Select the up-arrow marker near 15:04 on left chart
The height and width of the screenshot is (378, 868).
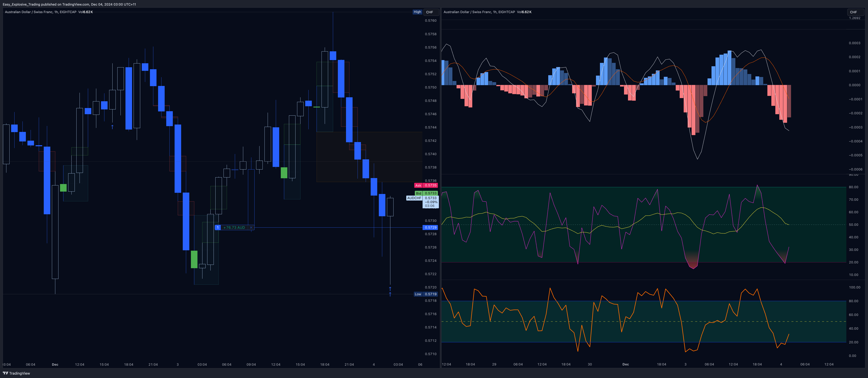coord(112,127)
